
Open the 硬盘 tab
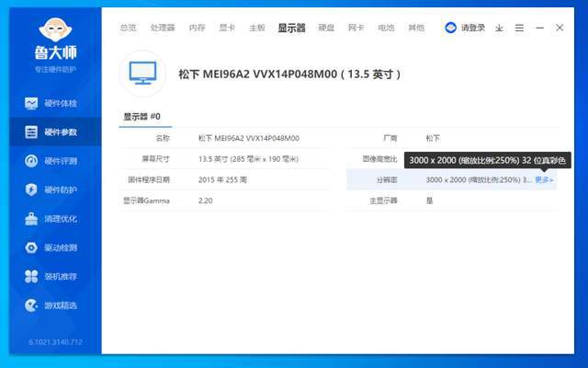pos(326,28)
